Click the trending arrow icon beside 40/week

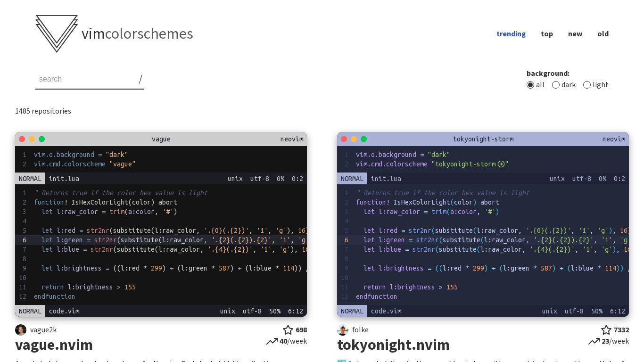[x=272, y=341]
